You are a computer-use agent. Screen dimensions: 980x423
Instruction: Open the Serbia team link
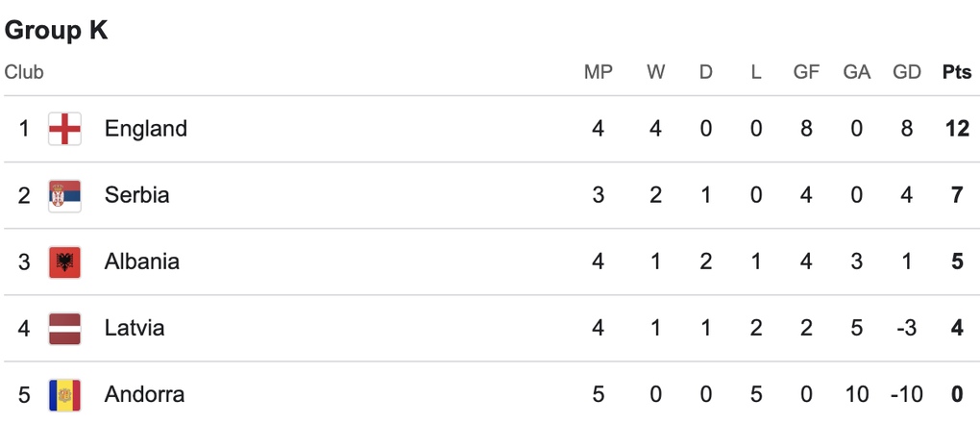[136, 195]
